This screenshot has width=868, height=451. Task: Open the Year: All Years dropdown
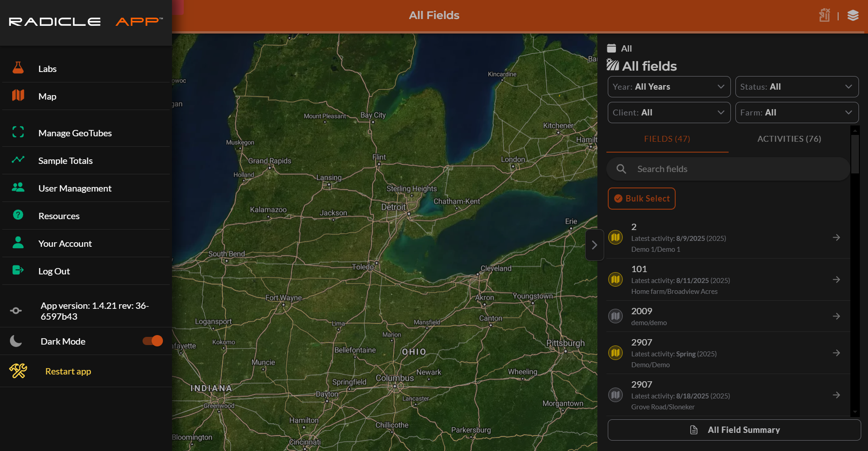click(669, 86)
